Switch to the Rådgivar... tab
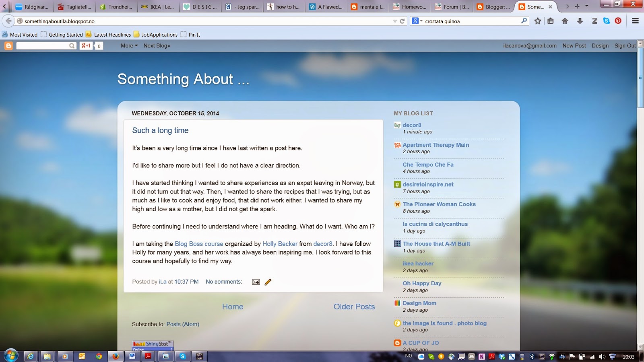The height and width of the screenshot is (362, 644). [32, 7]
